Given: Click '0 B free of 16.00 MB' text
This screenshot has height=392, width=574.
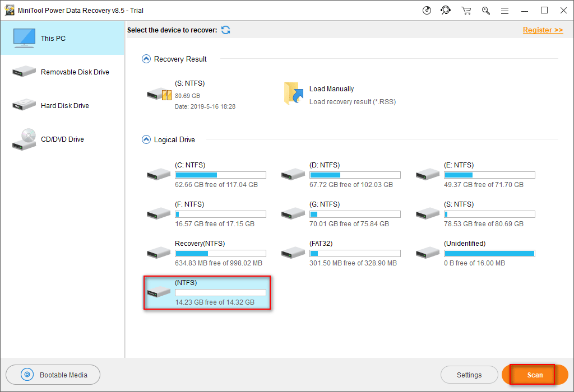Looking at the screenshot, I should click(x=474, y=263).
